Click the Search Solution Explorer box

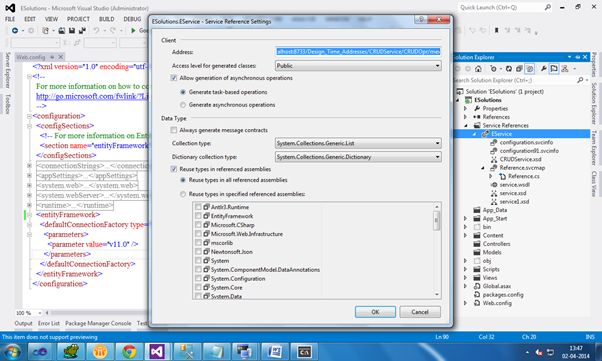[x=514, y=80]
